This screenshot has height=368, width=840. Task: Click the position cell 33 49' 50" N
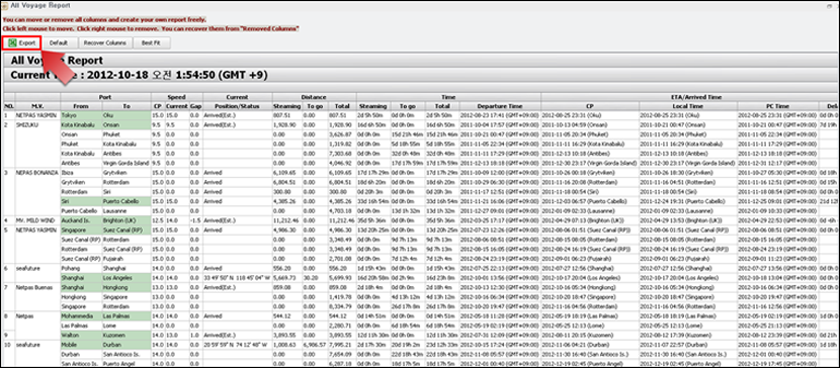point(236,277)
